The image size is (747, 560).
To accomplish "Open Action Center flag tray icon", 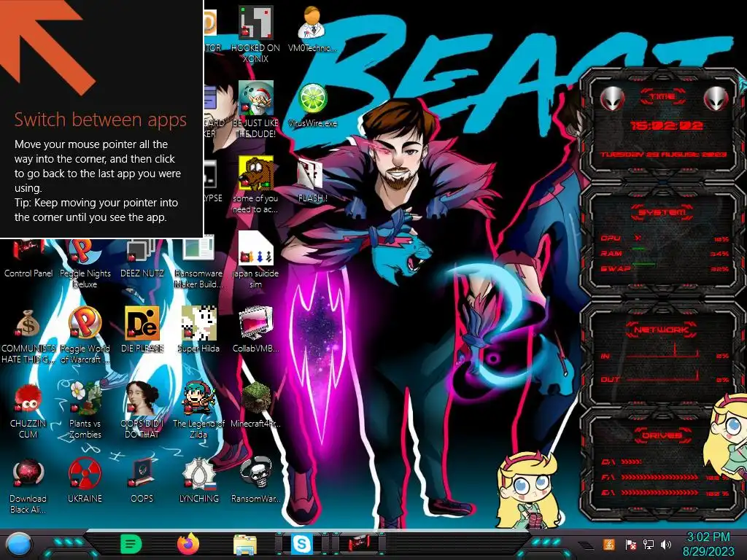I will 631,544.
